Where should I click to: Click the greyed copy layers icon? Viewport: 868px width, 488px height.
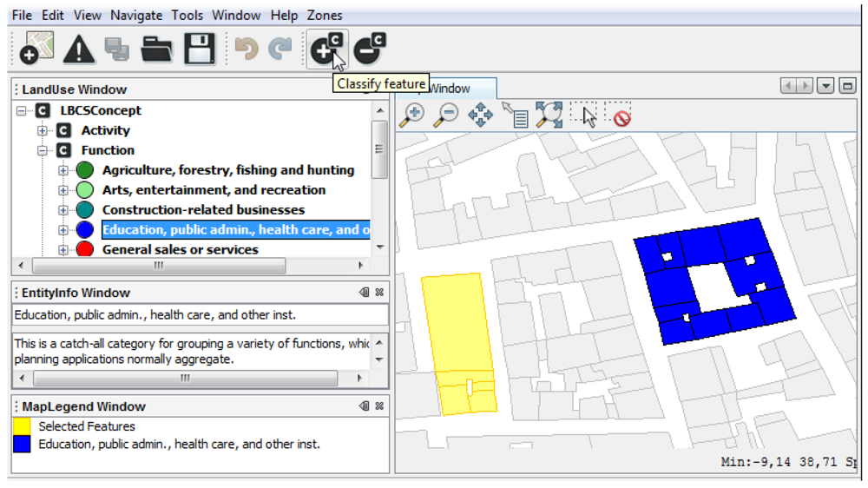(117, 49)
